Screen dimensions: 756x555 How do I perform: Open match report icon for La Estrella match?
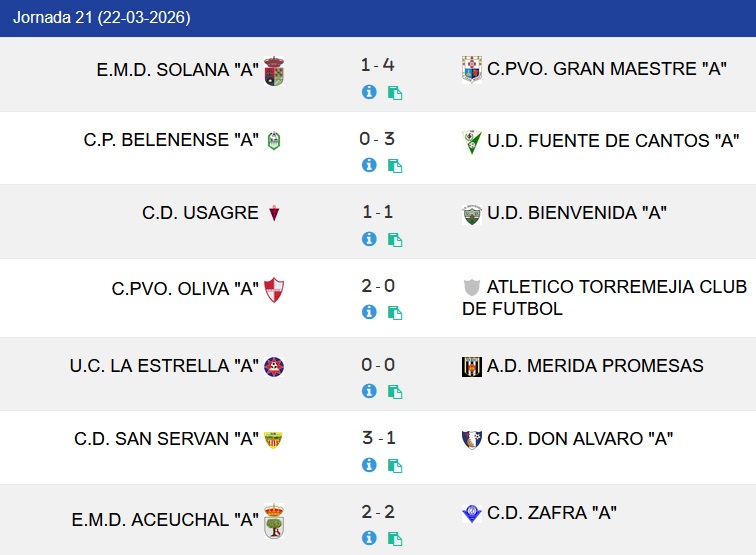pos(395,392)
